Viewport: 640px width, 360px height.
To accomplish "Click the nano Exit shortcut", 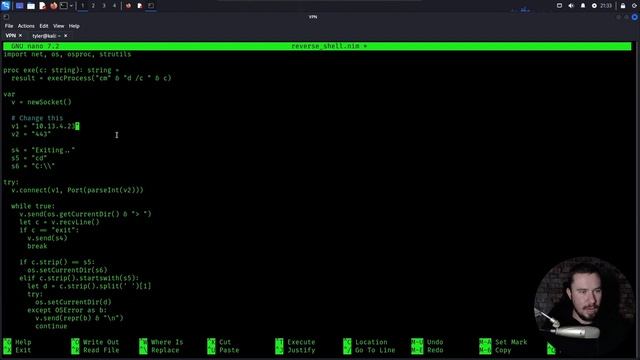I will tap(18, 350).
